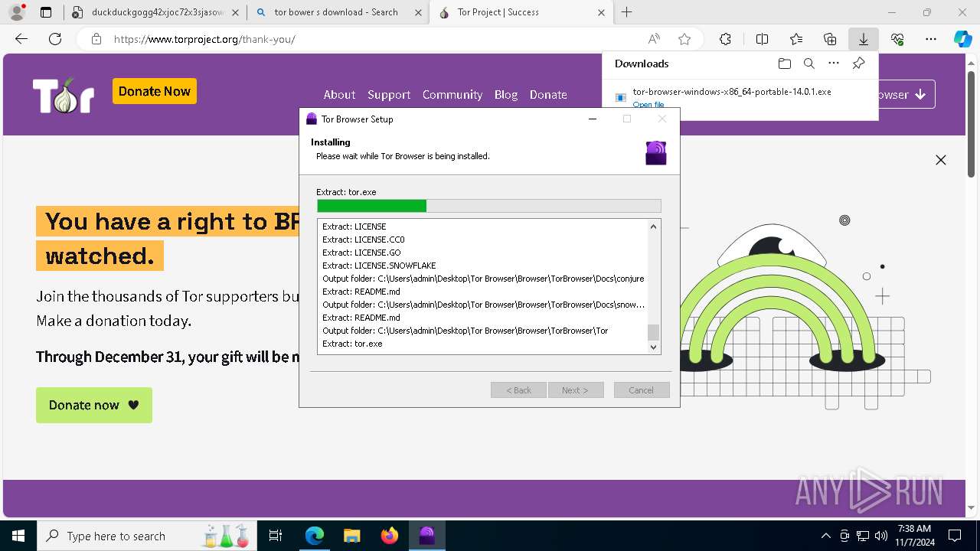980x551 pixels.
Task: Select 'Extract: LICENSE.CC0' log line
Action: tap(364, 240)
